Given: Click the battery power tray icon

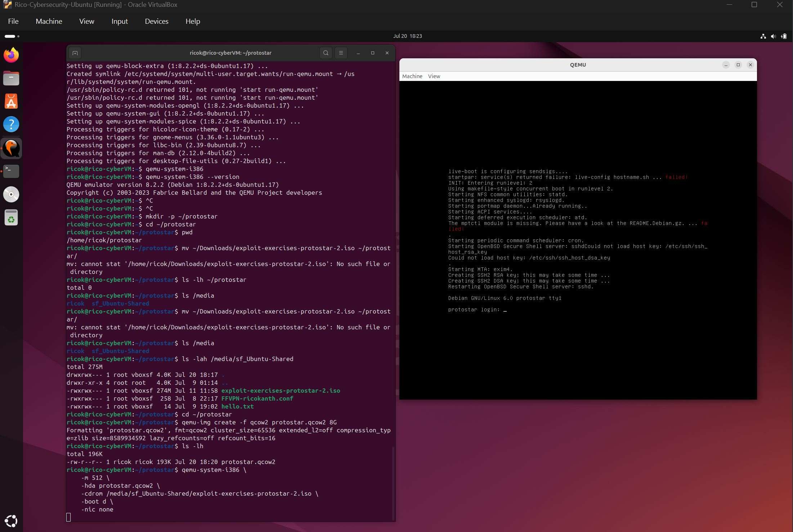Looking at the screenshot, I should 784,36.
